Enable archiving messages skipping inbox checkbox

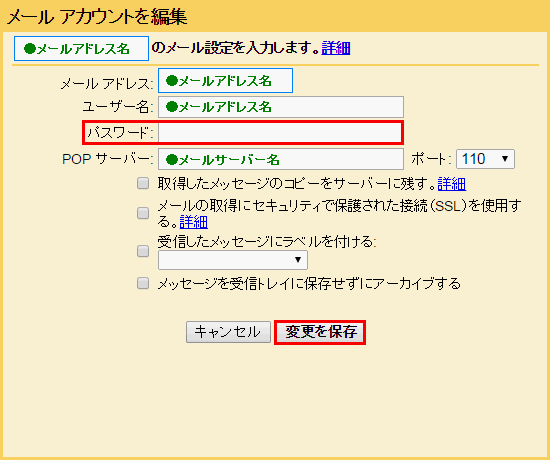pos(143,283)
